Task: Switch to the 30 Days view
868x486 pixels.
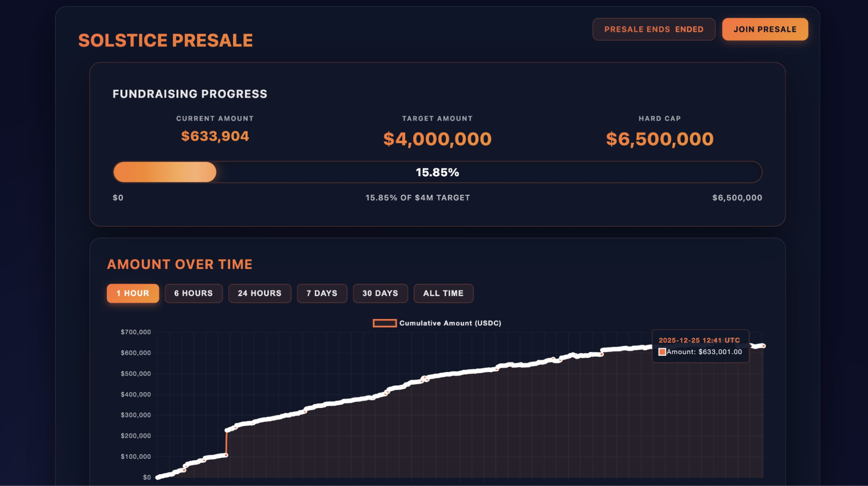Action: coord(380,293)
